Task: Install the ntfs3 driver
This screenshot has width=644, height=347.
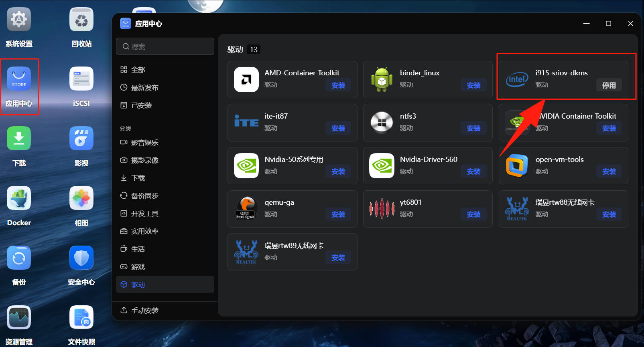Action: [473, 128]
